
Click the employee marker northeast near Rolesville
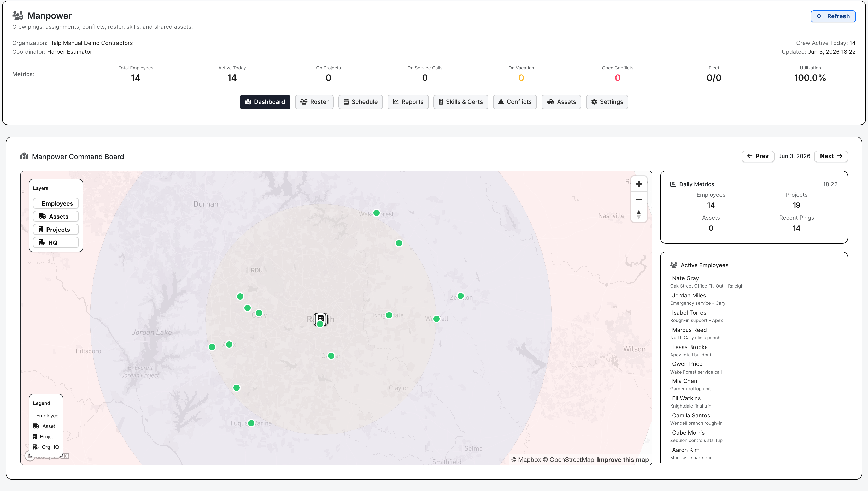tap(399, 243)
